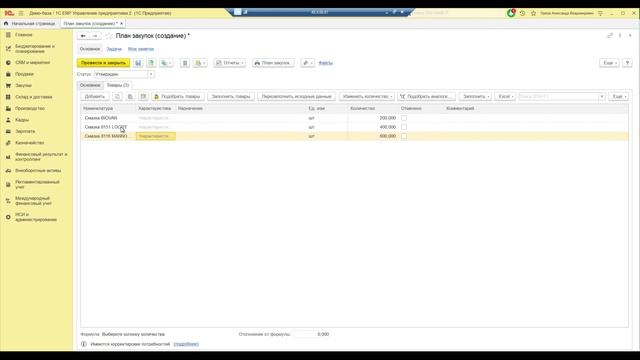640x360 pixels.
Task: Toggle Отменено checkbox for 200,000 row
Action: pyautogui.click(x=404, y=118)
